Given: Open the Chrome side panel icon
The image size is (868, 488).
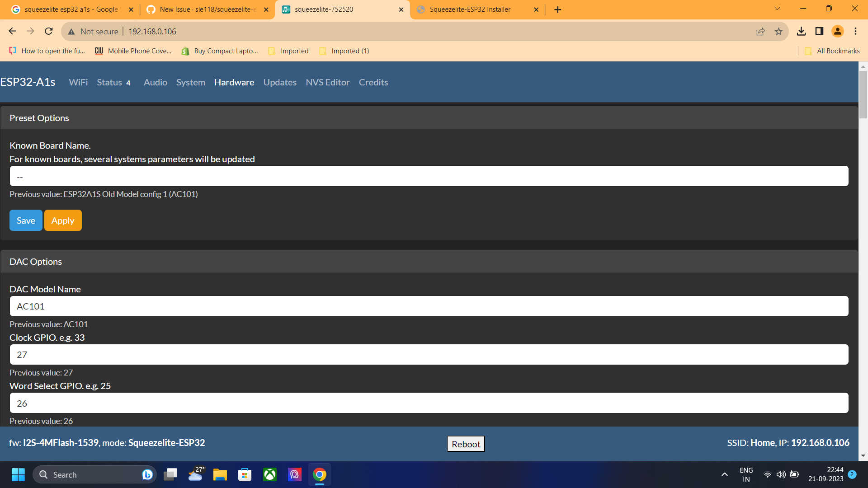Looking at the screenshot, I should coord(819,31).
